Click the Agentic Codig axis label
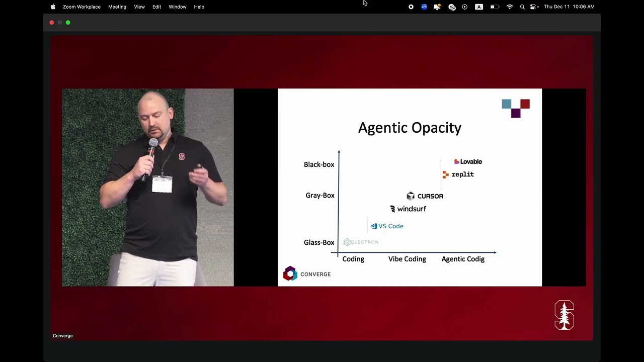This screenshot has height=362, width=644. pos(463,259)
